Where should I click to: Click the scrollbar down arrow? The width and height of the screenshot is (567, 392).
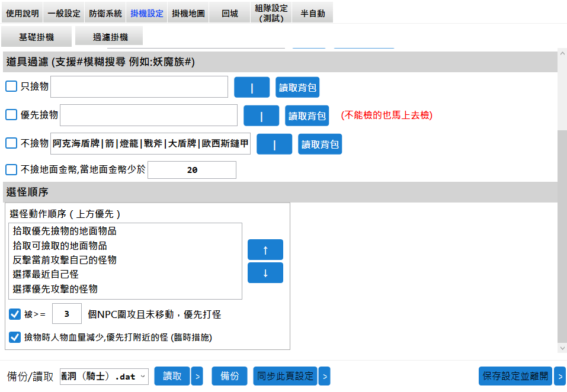[562, 348]
